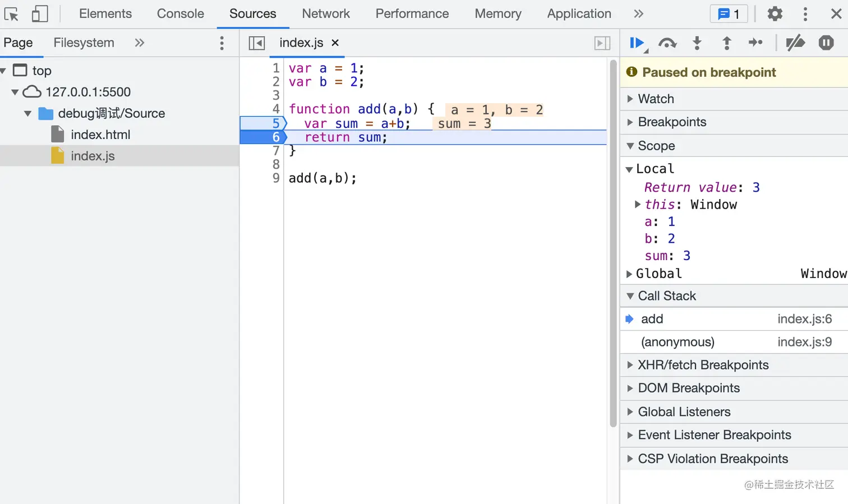Switch to the Filesystem navigator tab
The width and height of the screenshot is (848, 504).
[x=84, y=43]
